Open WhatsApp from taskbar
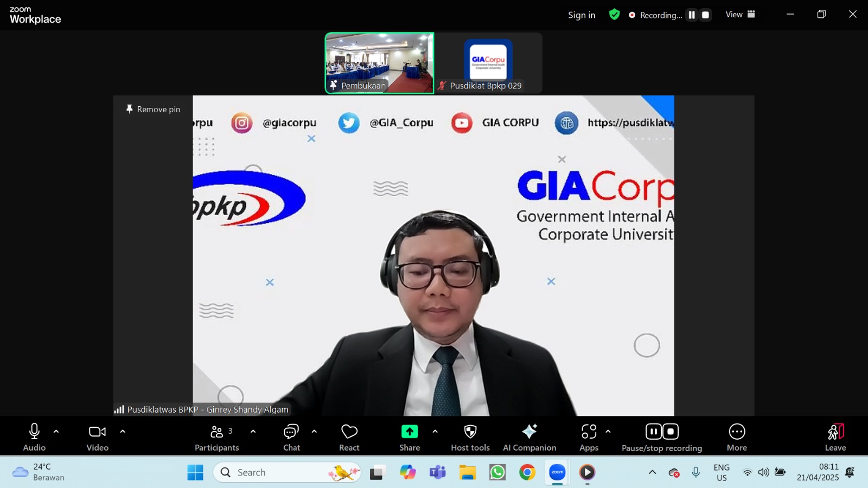The height and width of the screenshot is (488, 868). pyautogui.click(x=497, y=472)
